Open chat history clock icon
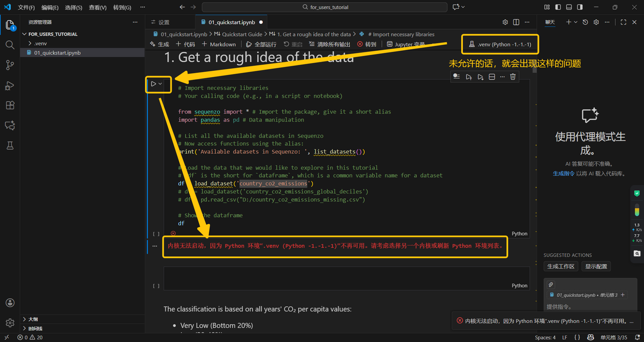Screen dimensions: 644x342 point(585,22)
